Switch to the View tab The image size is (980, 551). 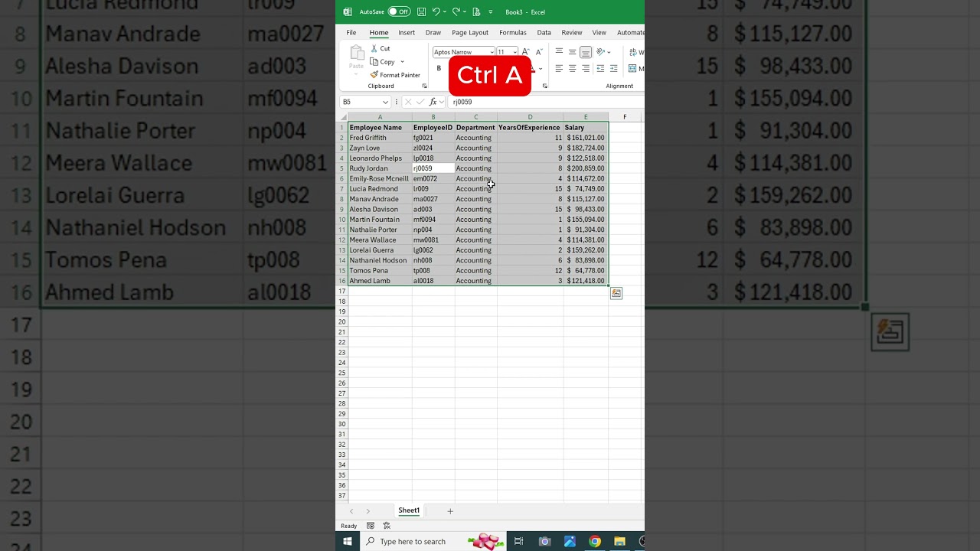[x=599, y=33]
